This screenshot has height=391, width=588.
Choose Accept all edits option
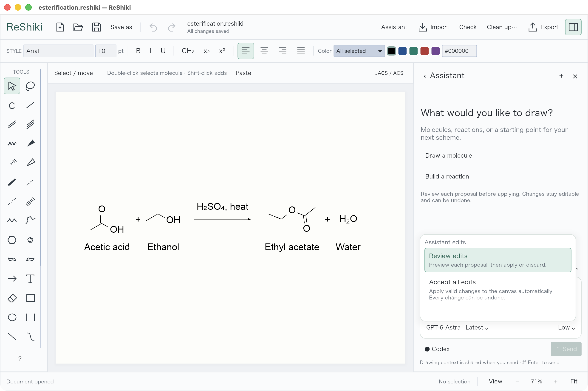coord(498,289)
